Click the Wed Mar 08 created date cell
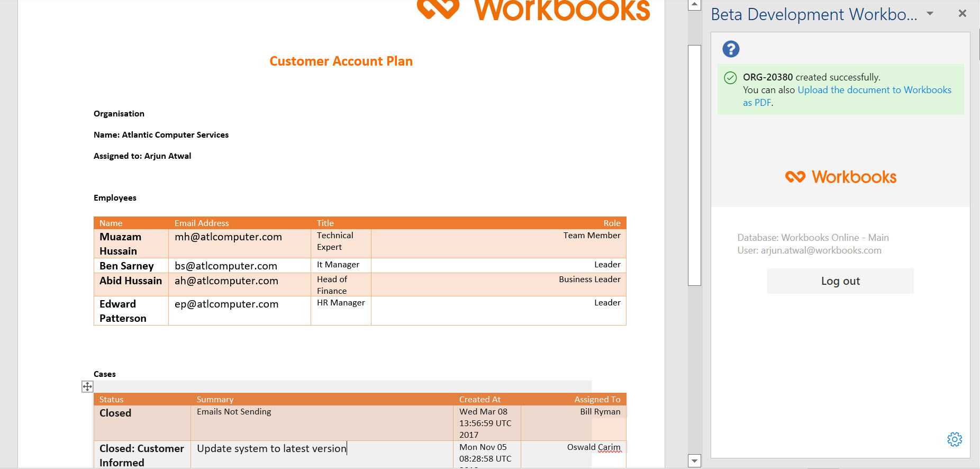Viewport: 980px width, 469px height. click(x=487, y=423)
